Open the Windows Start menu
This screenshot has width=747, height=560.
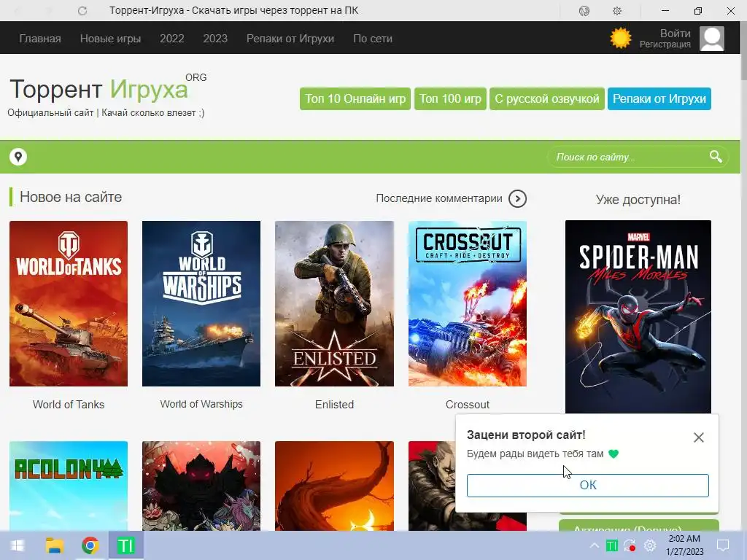(18, 545)
